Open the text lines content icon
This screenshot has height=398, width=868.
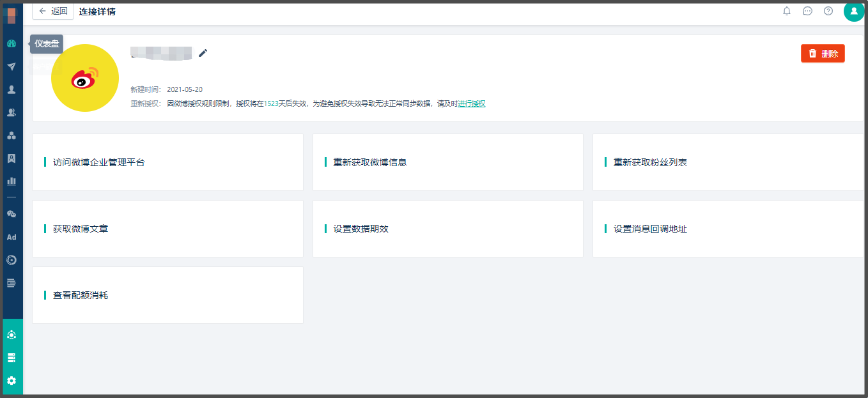pos(12,283)
